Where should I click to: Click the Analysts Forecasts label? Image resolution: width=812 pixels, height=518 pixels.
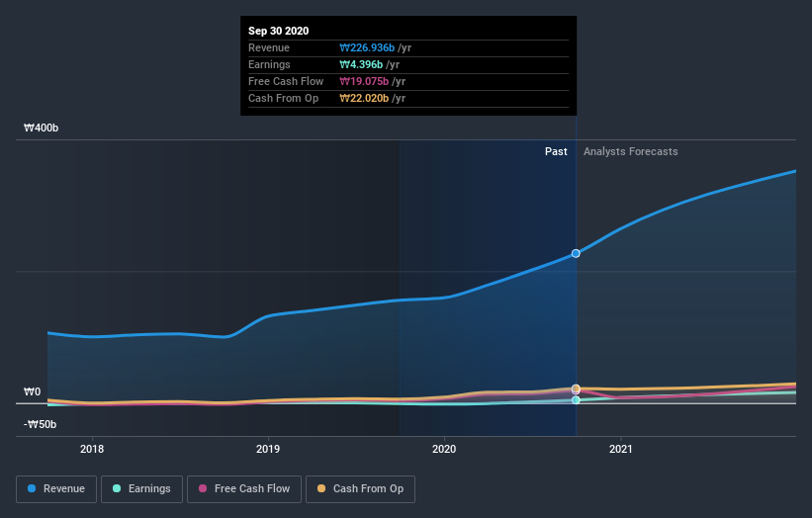[x=631, y=151]
